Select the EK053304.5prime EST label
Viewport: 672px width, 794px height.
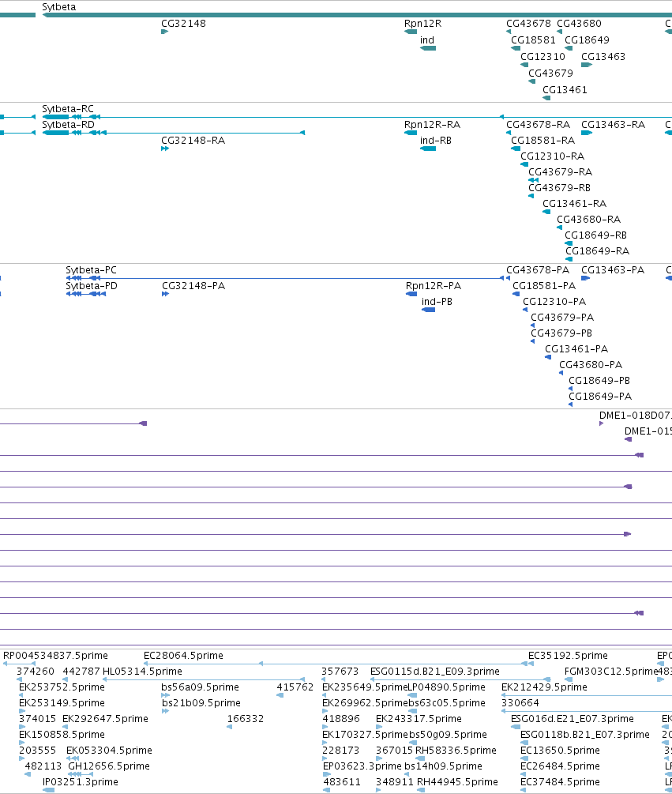[109, 751]
